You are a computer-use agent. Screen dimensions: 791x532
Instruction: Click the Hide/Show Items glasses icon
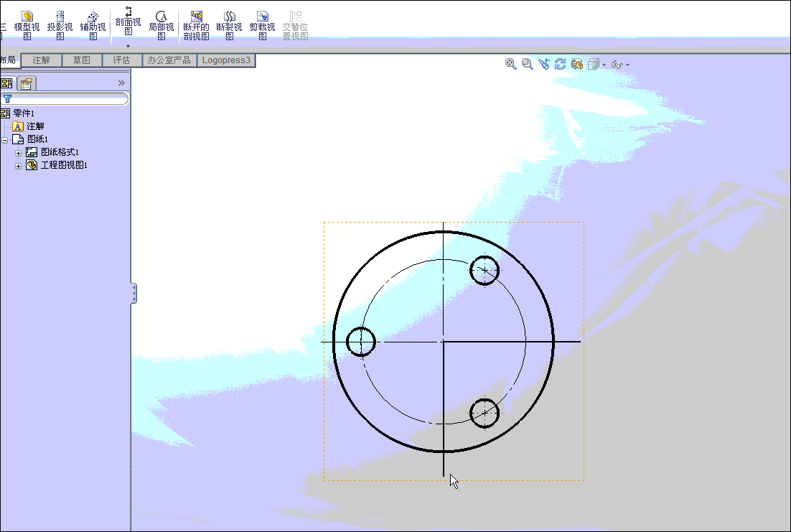(x=617, y=65)
